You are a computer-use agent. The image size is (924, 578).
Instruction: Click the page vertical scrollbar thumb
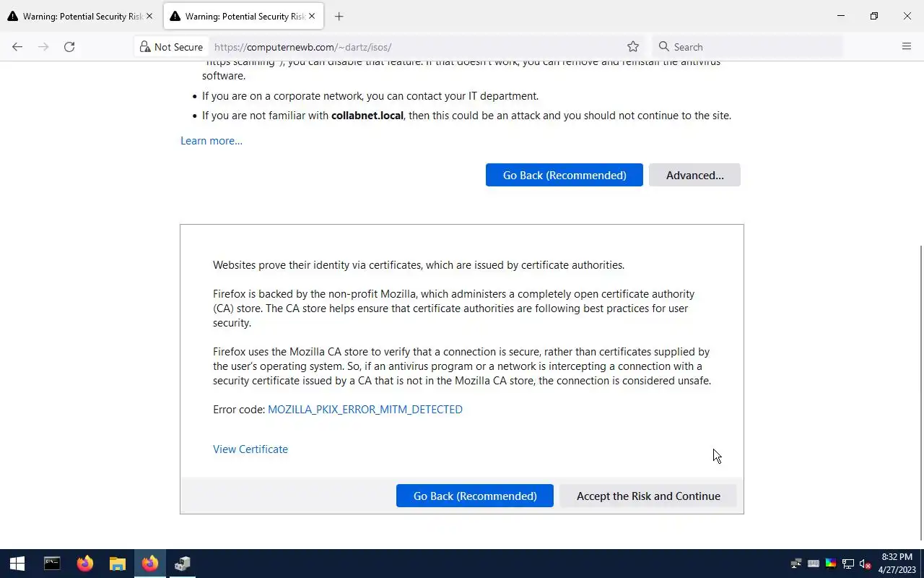(920, 392)
